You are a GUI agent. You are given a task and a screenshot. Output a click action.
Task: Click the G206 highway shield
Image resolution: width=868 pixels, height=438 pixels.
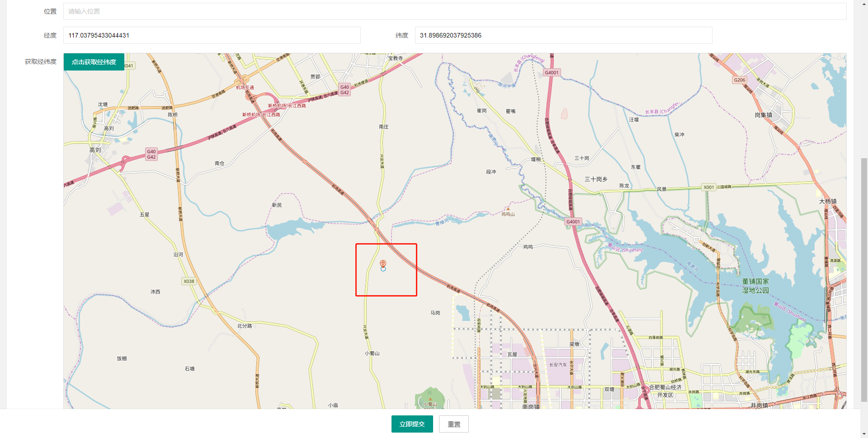tap(740, 80)
